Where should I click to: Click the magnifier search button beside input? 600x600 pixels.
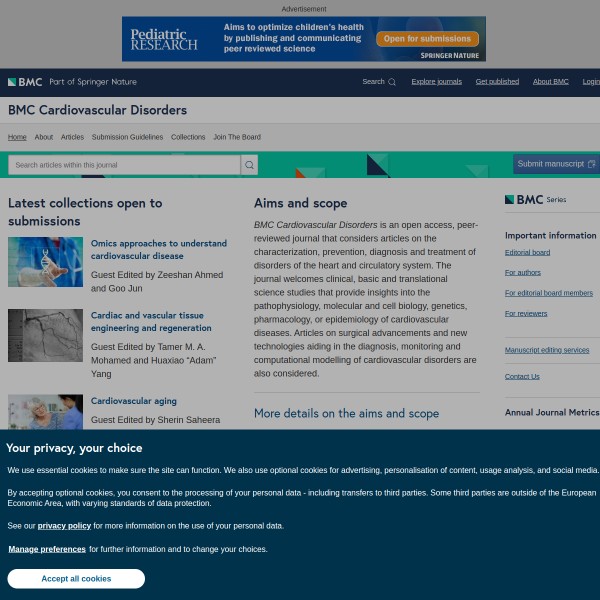tap(249, 165)
